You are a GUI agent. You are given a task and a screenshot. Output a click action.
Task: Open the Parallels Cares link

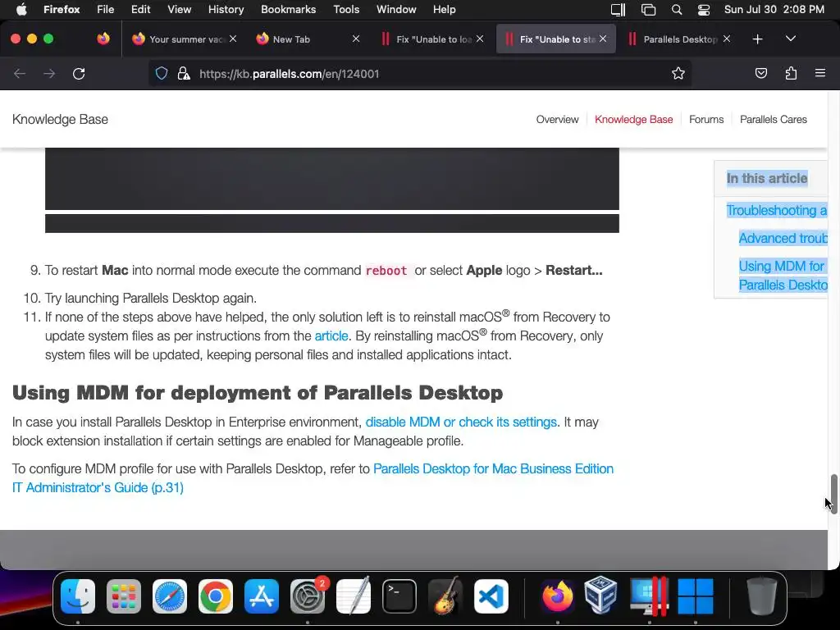point(773,120)
